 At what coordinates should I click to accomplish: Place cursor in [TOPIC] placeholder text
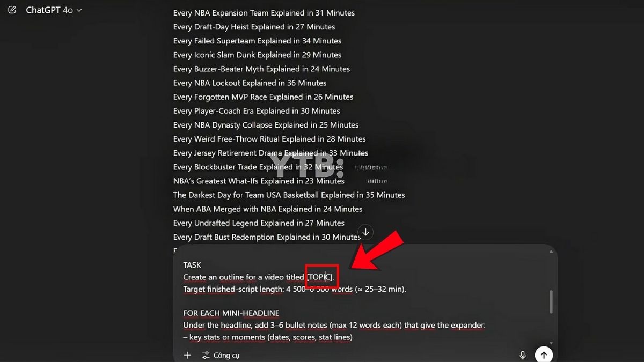[320, 277]
